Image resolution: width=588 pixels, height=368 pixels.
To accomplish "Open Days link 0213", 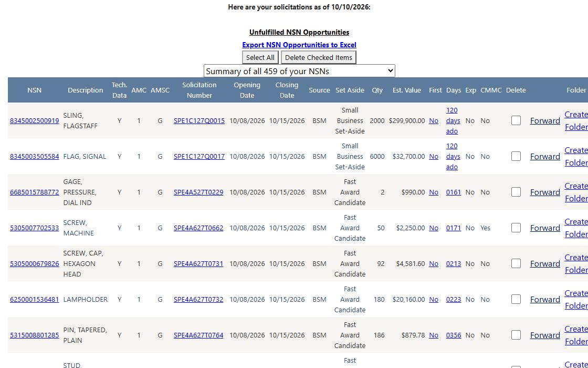I will point(454,263).
